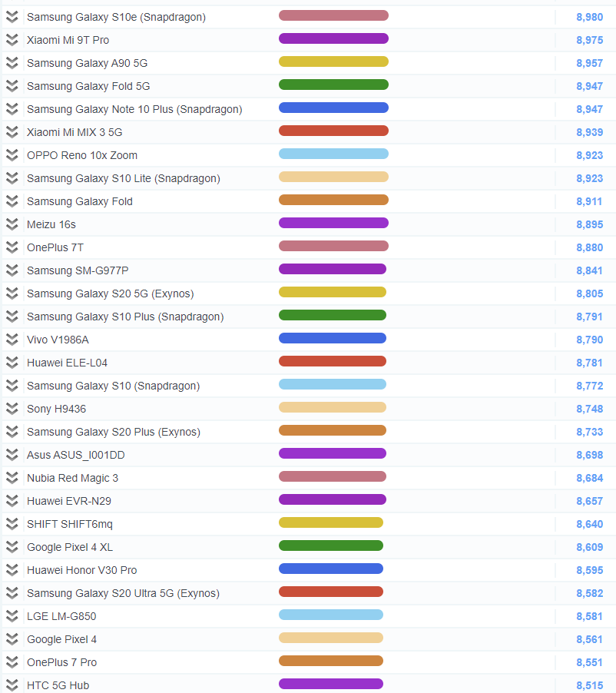Open the Samsung Galaxy S10 (Snapdragon) link

click(x=114, y=386)
